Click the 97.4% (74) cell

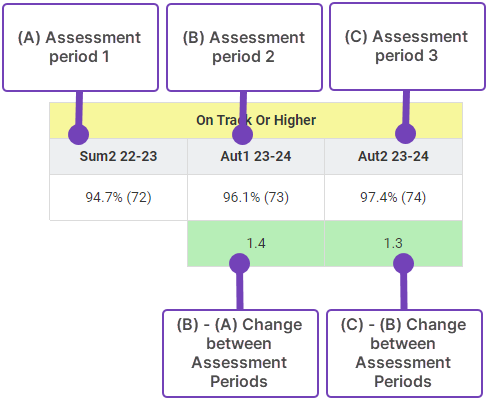pos(393,197)
